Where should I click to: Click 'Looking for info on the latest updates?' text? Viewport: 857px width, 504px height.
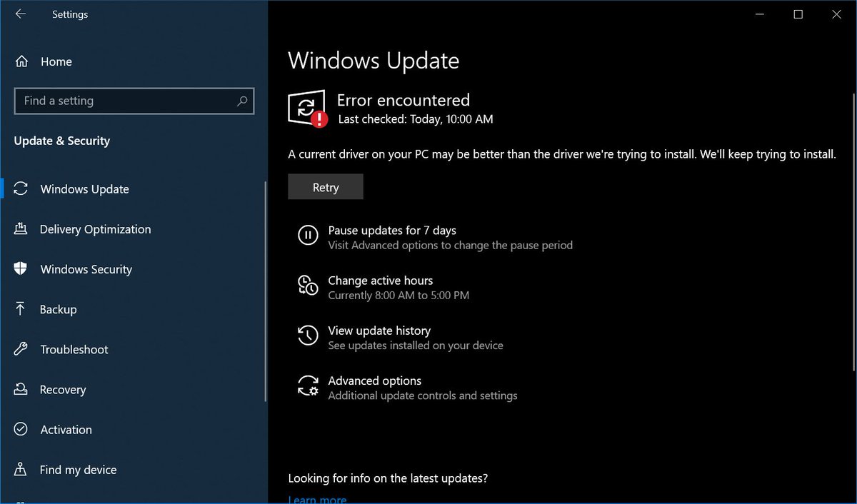388,478
